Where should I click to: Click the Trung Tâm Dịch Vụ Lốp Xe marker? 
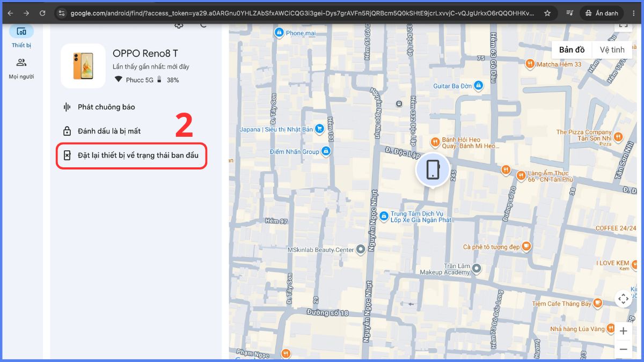tap(383, 216)
